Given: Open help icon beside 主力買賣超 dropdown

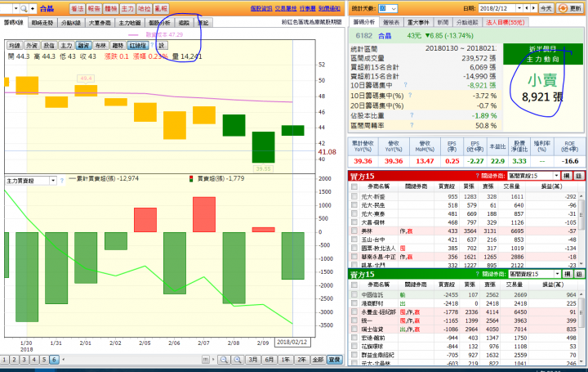Looking at the screenshot, I should pyautogui.click(x=62, y=181).
